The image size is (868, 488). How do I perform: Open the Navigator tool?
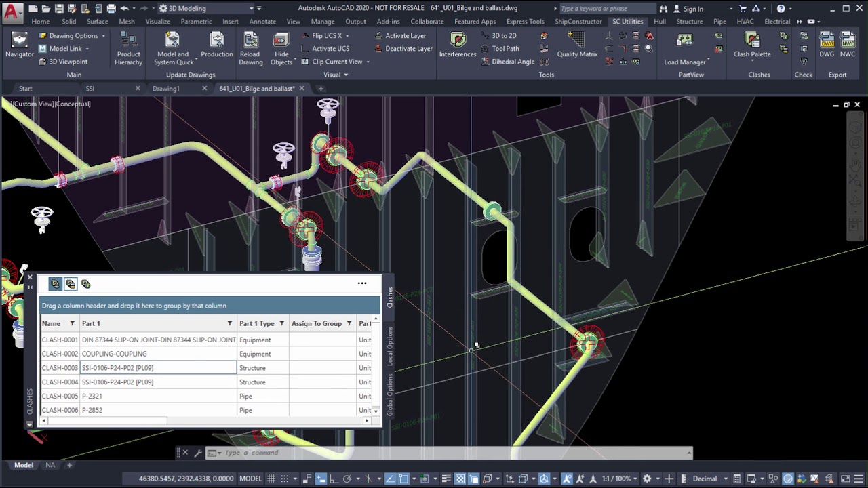click(20, 45)
